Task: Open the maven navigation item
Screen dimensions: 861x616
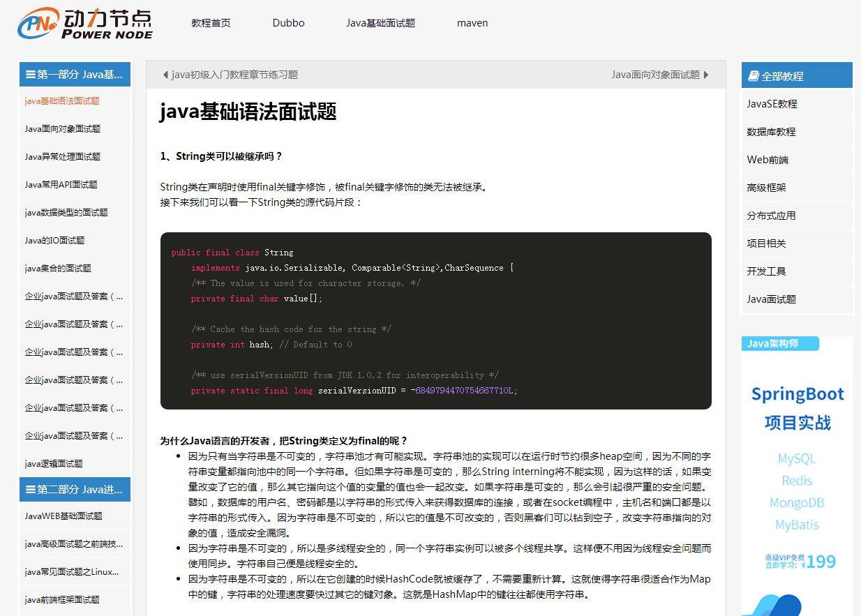Action: 472,23
